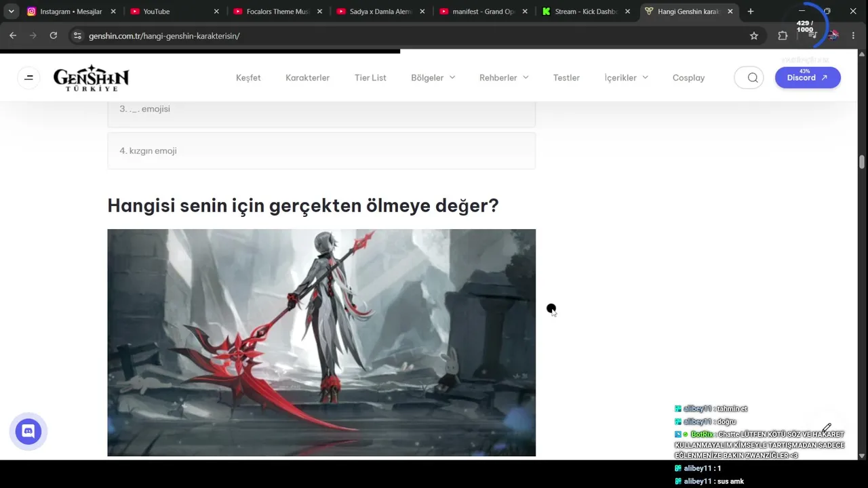Go back to the previous page
Image resolution: width=868 pixels, height=488 pixels.
tap(13, 36)
